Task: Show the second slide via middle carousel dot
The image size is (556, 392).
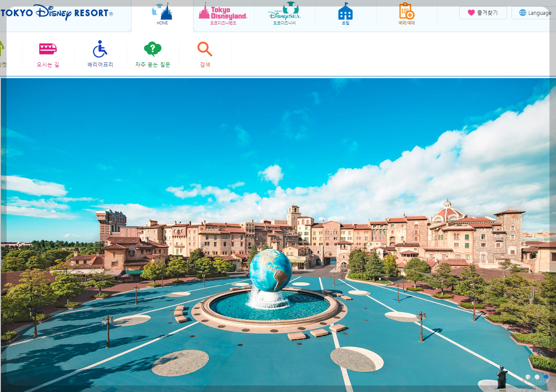Action: pyautogui.click(x=537, y=377)
